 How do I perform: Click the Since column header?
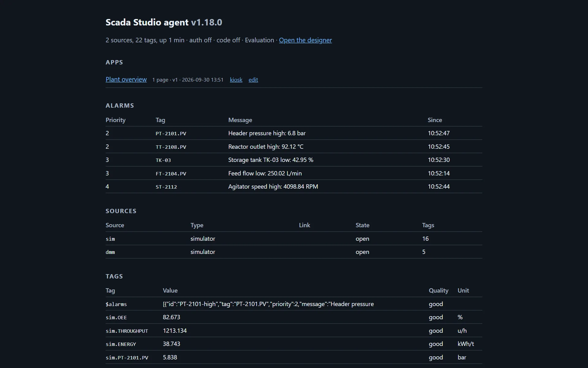tap(435, 120)
